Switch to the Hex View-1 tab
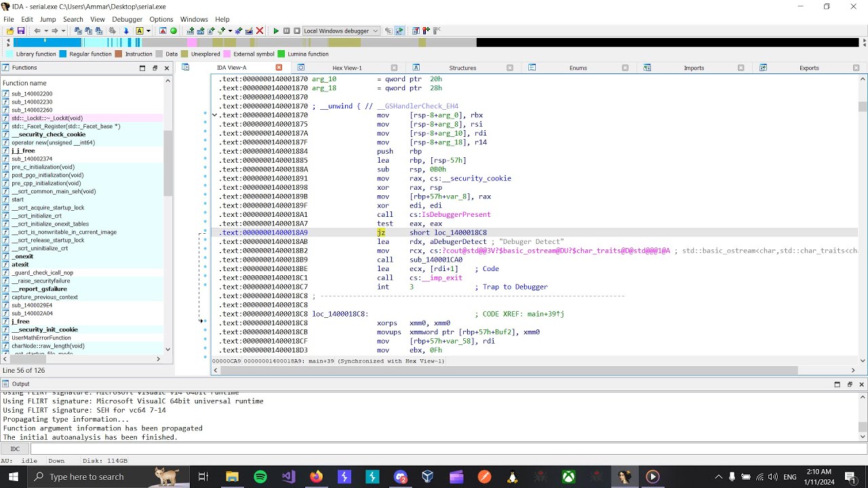 point(347,68)
